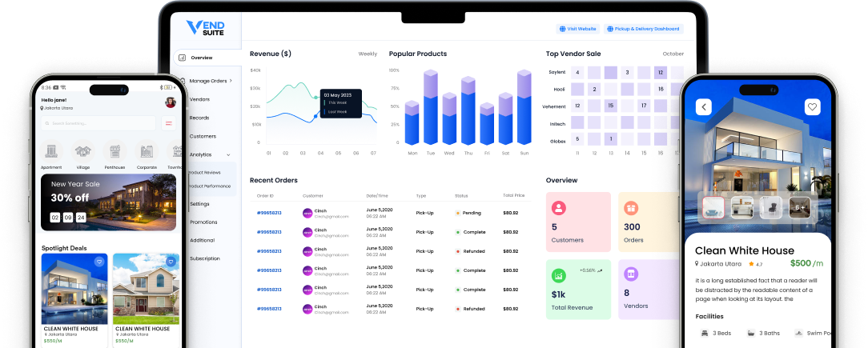The image size is (868, 348).
Task: Select the Corporate category icon
Action: (146, 150)
